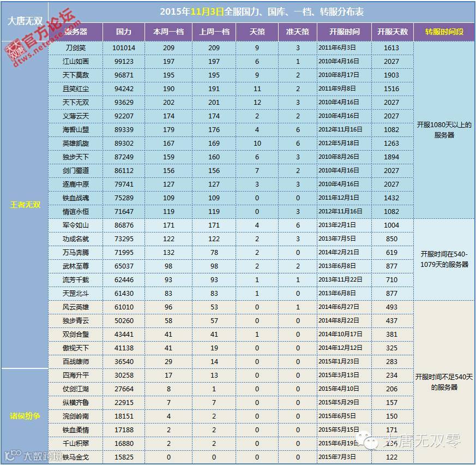
Task: Select server name 情谊永恒
Action: click(76, 212)
